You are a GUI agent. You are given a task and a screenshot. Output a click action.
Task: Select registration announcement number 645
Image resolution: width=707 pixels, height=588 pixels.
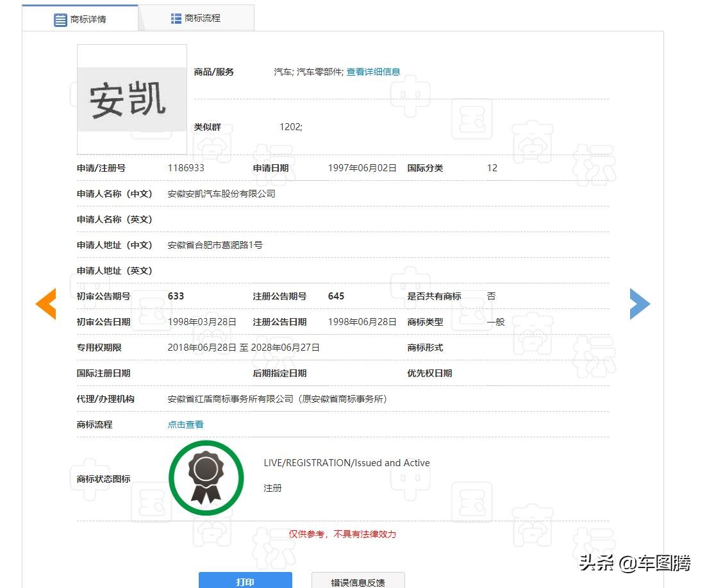336,296
